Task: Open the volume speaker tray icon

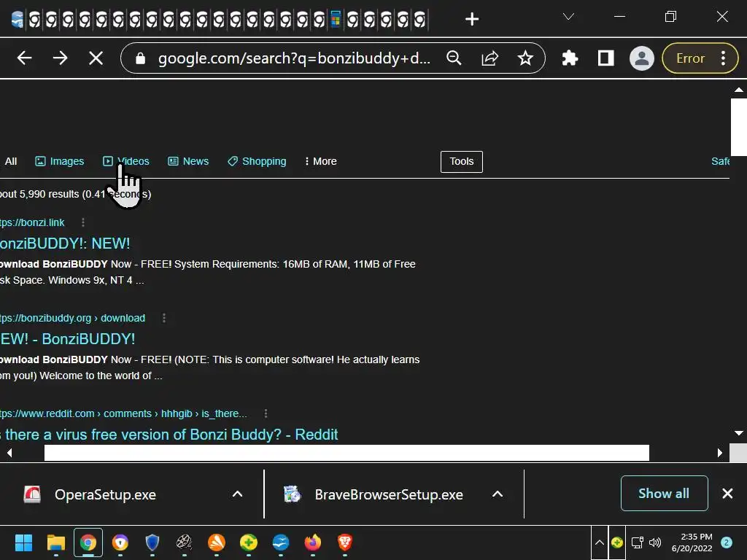Action: click(655, 542)
